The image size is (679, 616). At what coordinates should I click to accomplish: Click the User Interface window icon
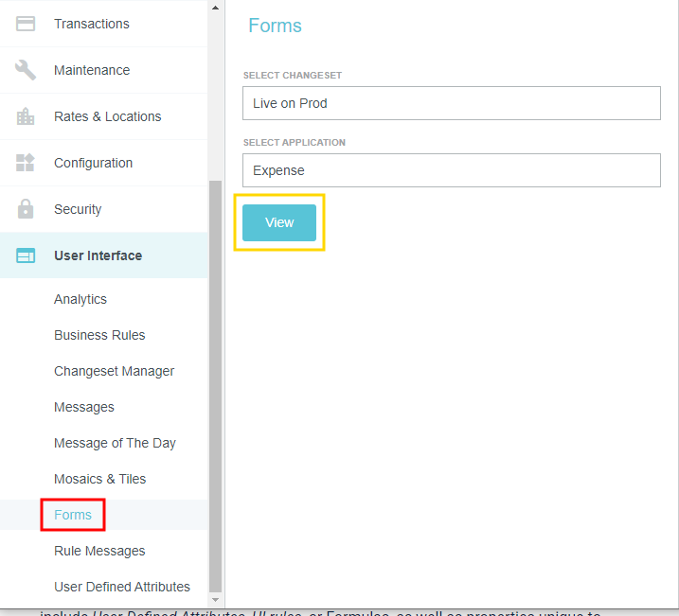(x=26, y=255)
